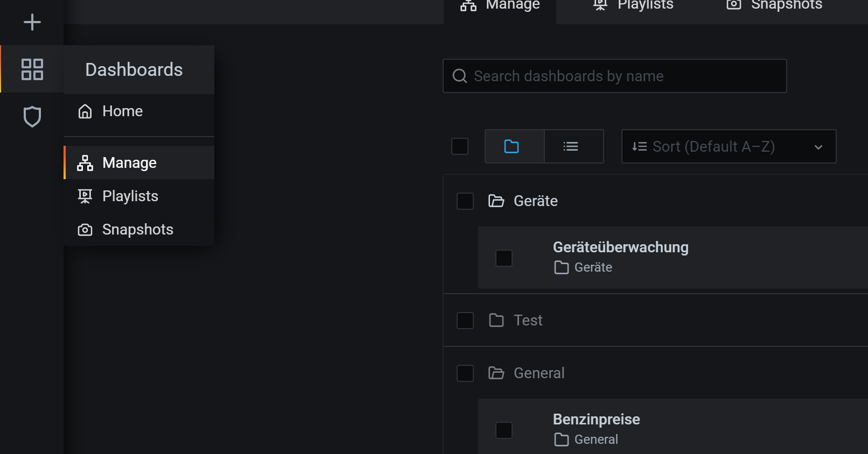Image resolution: width=868 pixels, height=454 pixels.
Task: Click the presentation icon on Playlists tab
Action: 600,5
